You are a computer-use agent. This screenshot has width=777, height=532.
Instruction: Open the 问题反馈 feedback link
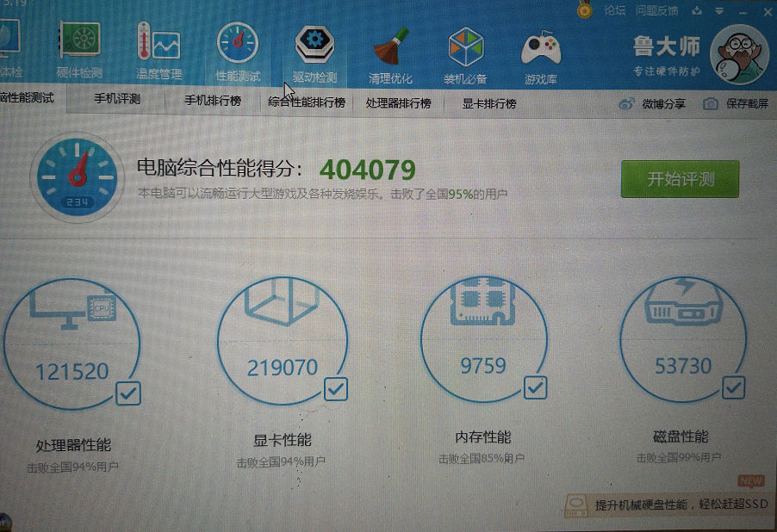(656, 10)
